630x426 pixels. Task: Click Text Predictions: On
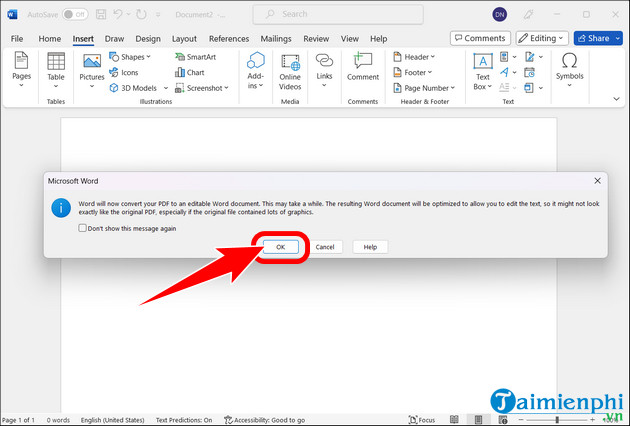click(x=184, y=420)
